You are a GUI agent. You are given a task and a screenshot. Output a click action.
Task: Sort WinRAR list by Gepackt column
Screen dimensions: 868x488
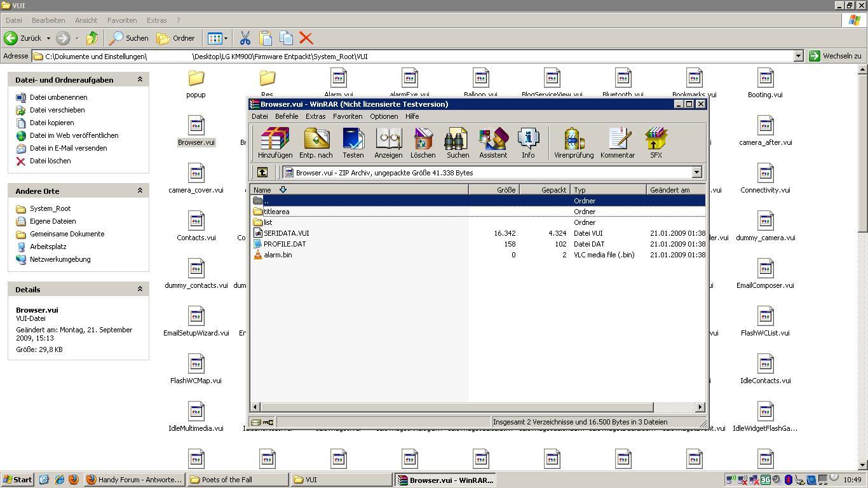coord(545,189)
